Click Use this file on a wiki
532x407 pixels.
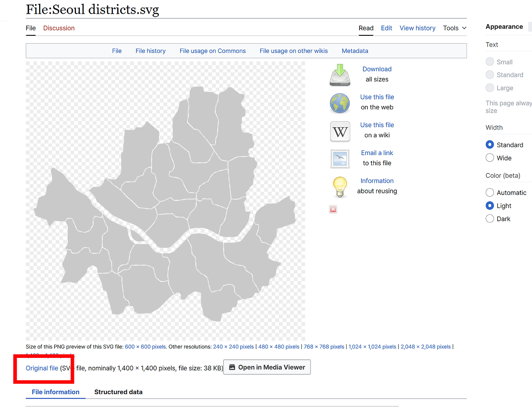(x=377, y=125)
